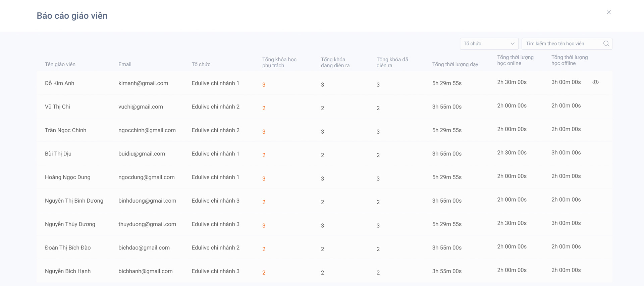Viewport: 644px width, 286px height.
Task: Focus the student name search field
Action: (562, 44)
